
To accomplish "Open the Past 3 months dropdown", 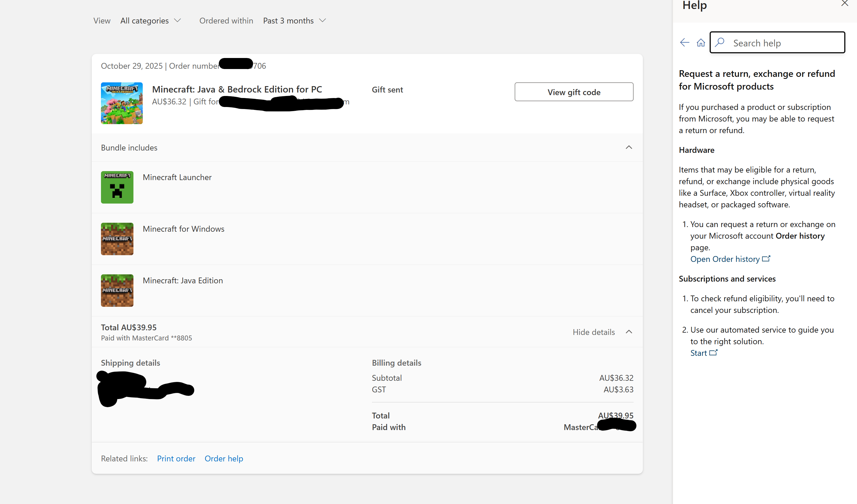I will [294, 21].
